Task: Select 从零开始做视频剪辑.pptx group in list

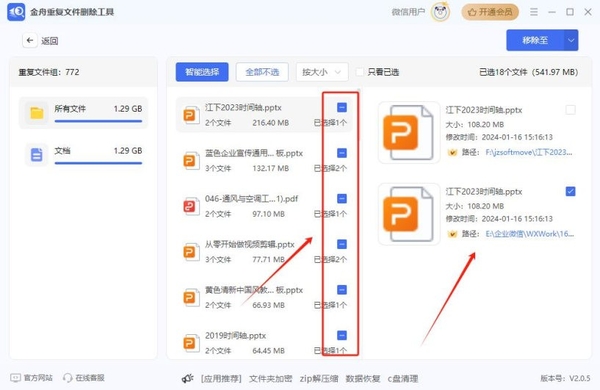Action: (x=264, y=251)
